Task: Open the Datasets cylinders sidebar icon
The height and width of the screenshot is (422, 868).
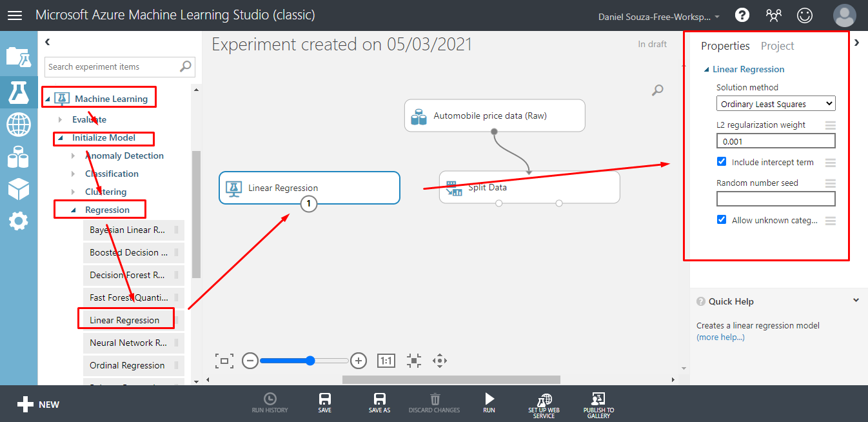Action: (x=19, y=157)
